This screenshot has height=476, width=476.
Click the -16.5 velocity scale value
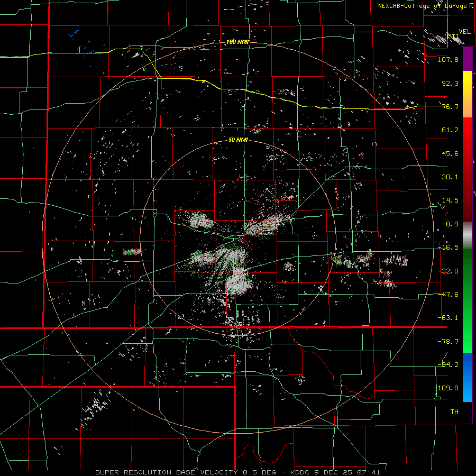(x=448, y=248)
